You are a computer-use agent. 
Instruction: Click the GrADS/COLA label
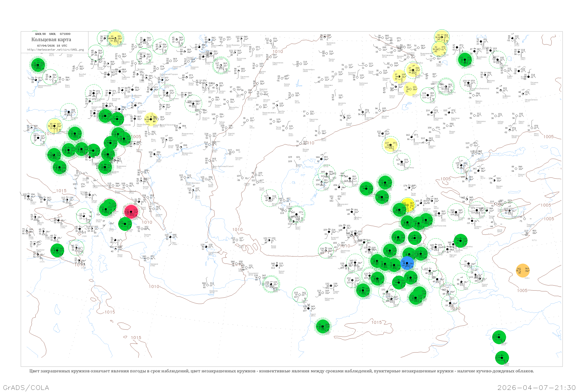point(26,387)
